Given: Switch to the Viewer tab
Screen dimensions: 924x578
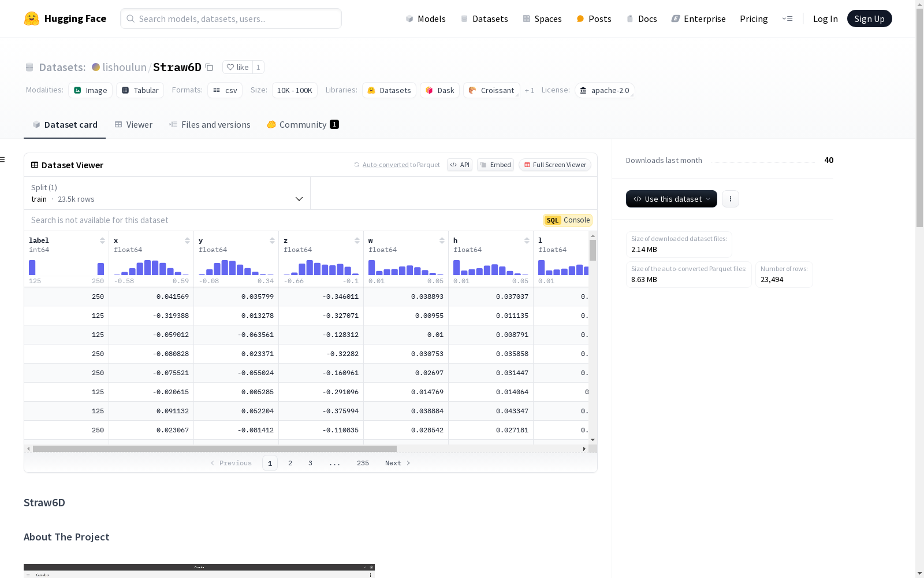Looking at the screenshot, I should point(133,125).
